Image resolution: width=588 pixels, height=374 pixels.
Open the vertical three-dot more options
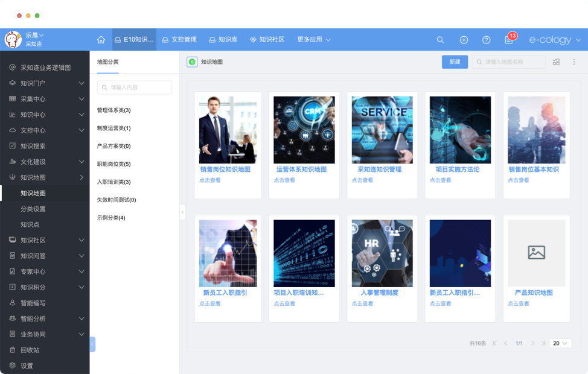(x=574, y=62)
